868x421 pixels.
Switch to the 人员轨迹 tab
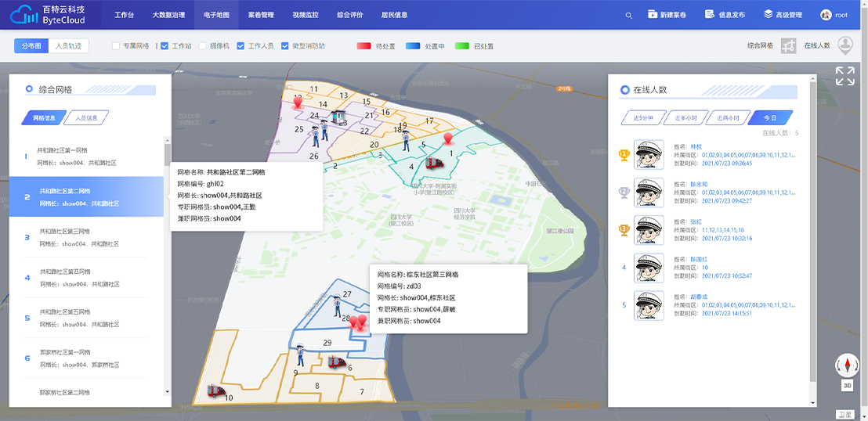68,46
